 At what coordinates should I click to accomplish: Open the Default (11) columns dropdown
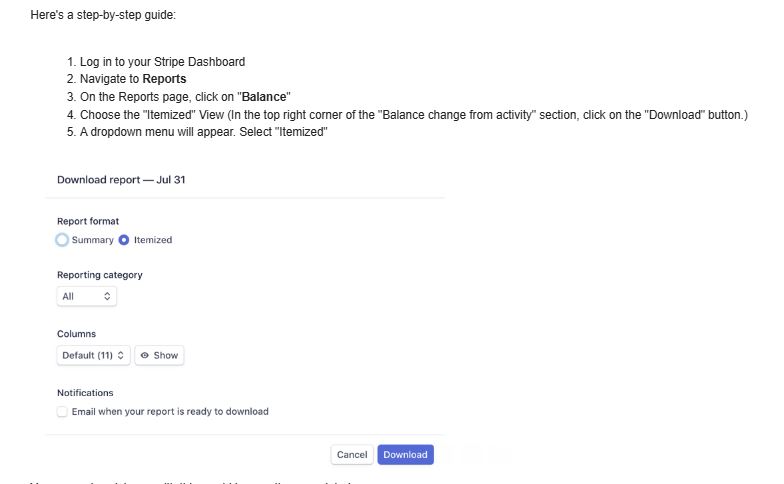click(x=94, y=355)
